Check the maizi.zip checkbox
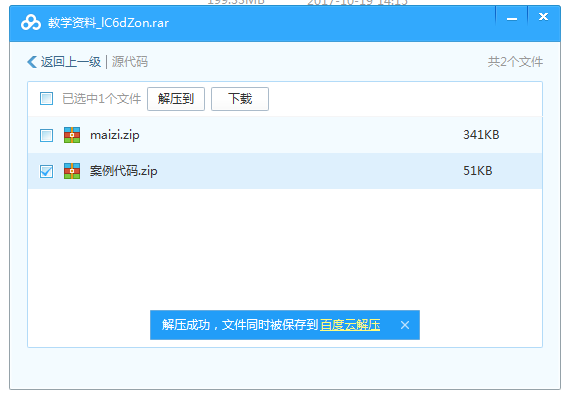Viewport: 562px width, 393px height. tap(46, 136)
